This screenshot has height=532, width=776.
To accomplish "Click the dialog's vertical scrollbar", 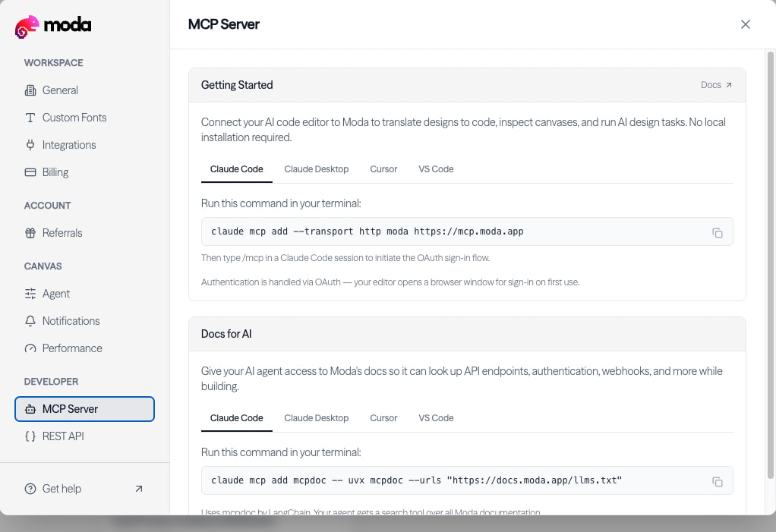I will click(770, 265).
